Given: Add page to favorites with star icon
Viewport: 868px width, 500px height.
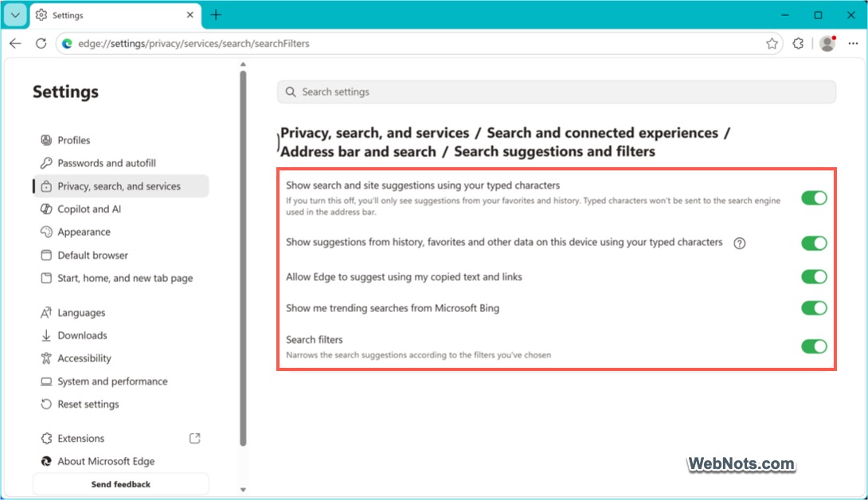Looking at the screenshot, I should [772, 43].
